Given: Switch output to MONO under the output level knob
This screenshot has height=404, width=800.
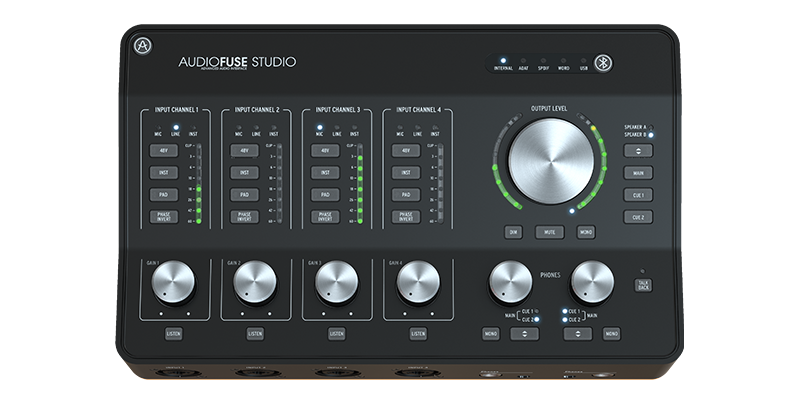Looking at the screenshot, I should [x=586, y=232].
